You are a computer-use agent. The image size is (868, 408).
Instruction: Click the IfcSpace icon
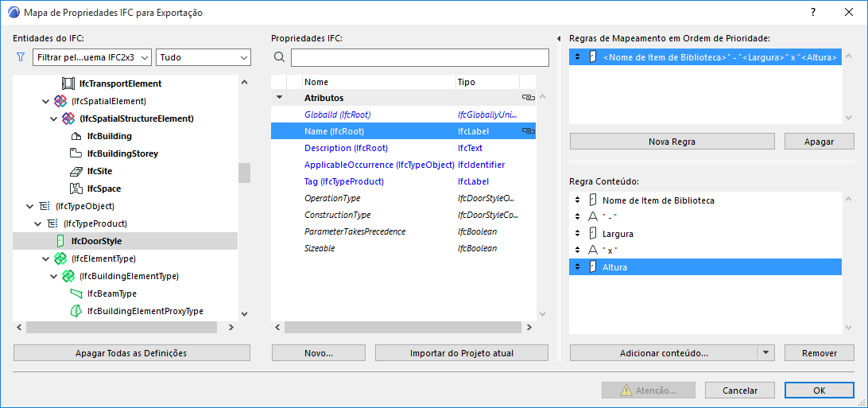pyautogui.click(x=76, y=188)
